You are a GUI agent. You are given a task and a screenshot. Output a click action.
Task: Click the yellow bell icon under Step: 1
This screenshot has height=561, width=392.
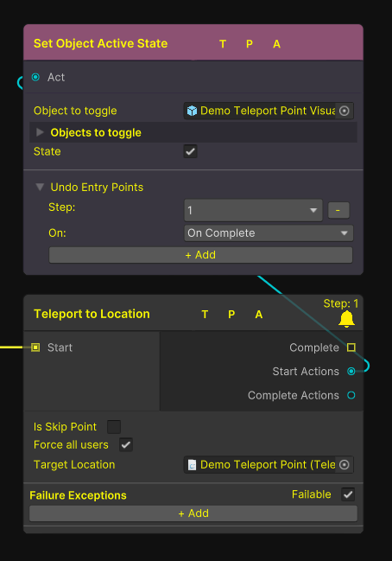coord(346,319)
